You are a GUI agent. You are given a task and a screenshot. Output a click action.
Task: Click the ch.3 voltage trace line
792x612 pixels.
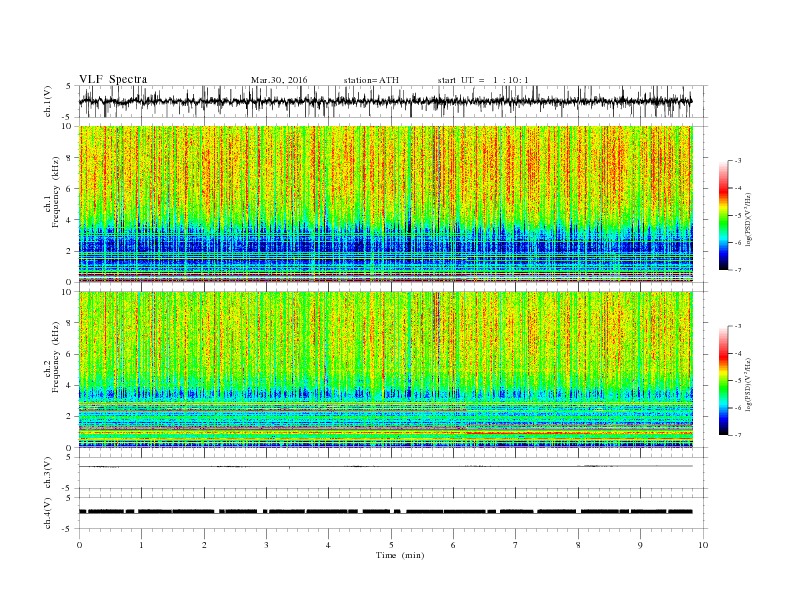click(x=385, y=467)
